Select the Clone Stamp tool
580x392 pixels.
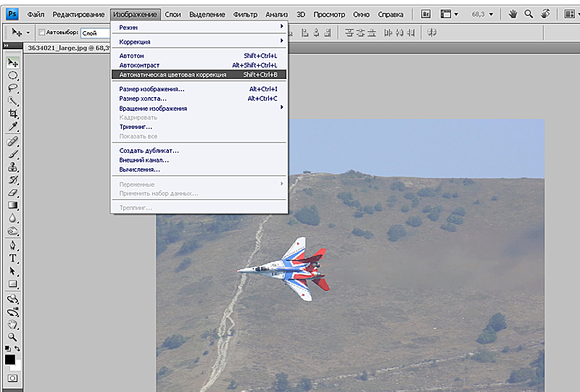click(x=13, y=167)
